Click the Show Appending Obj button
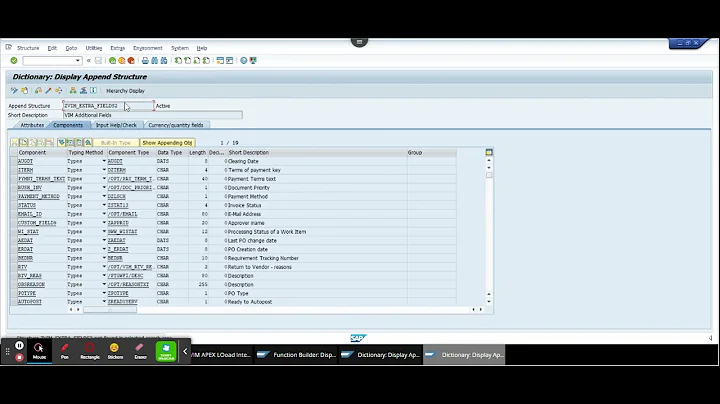The width and height of the screenshot is (720, 404). [x=167, y=143]
